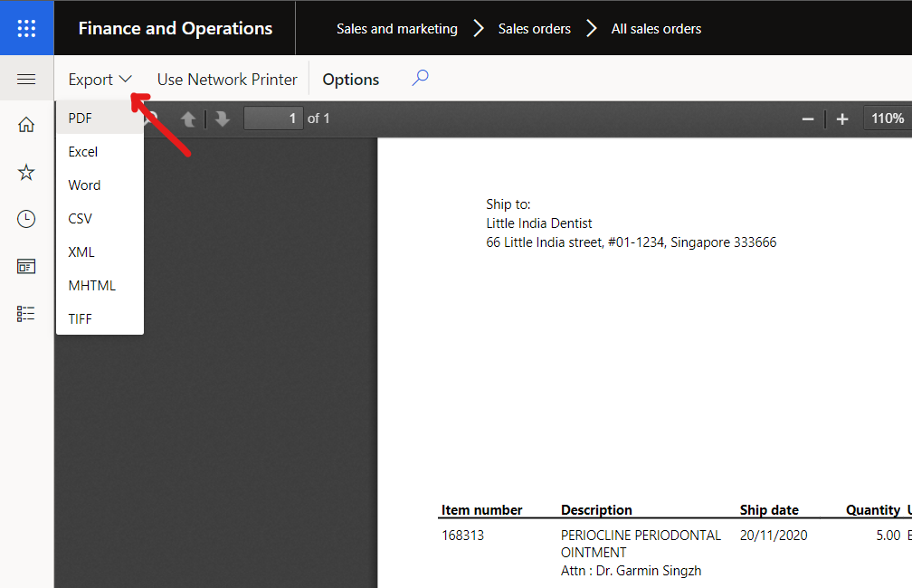
Task: Expand breadcrumb chevron after Sales orders
Action: pyautogui.click(x=591, y=29)
